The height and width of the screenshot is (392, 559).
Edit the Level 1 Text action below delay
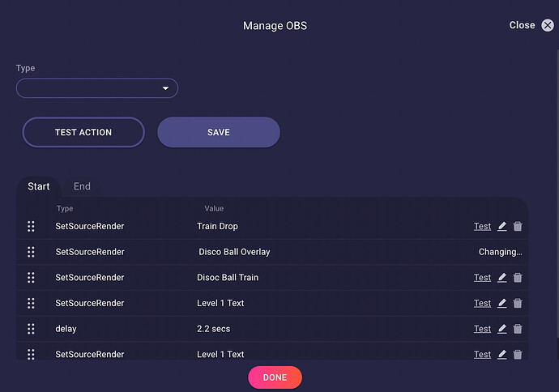(502, 355)
